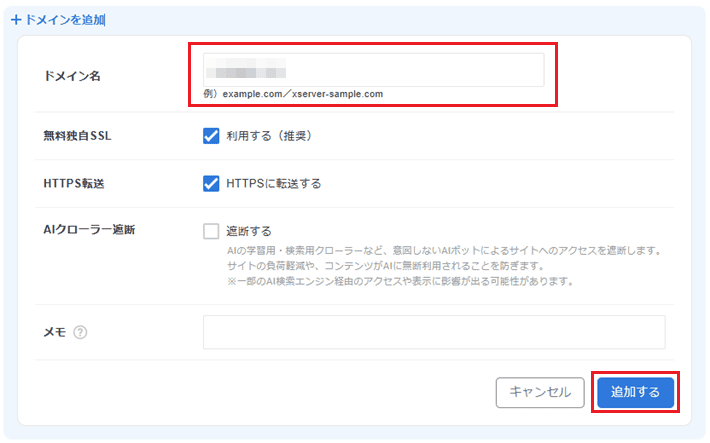Image resolution: width=710 pixels, height=443 pixels.
Task: Uncheck 無料独自SSL 利用する checkbox
Action: click(x=211, y=136)
